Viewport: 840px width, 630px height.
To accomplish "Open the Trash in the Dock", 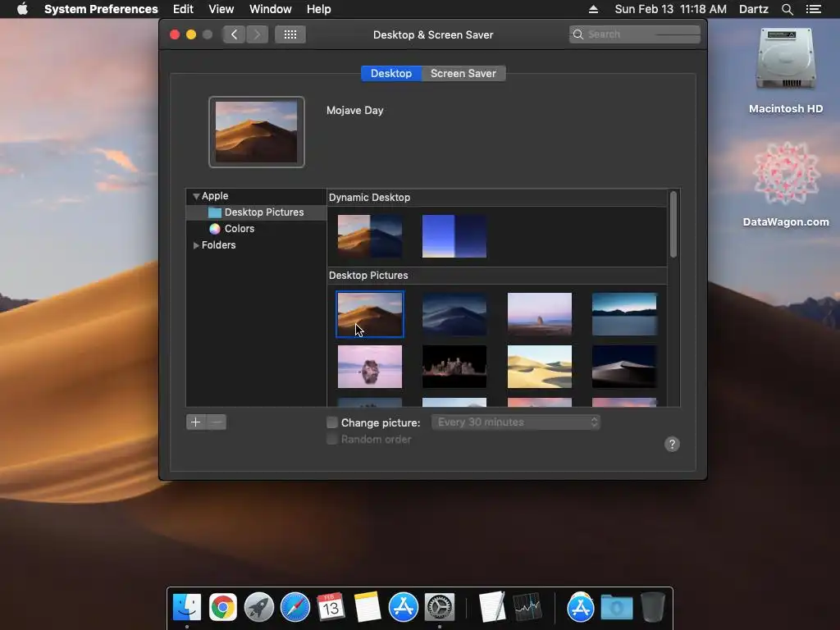I will 652,608.
